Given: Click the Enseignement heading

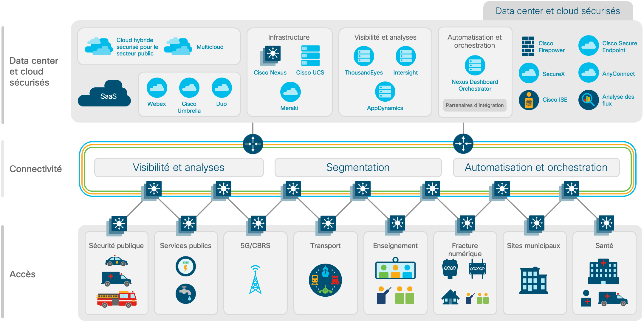Looking at the screenshot, I should coord(395,246).
